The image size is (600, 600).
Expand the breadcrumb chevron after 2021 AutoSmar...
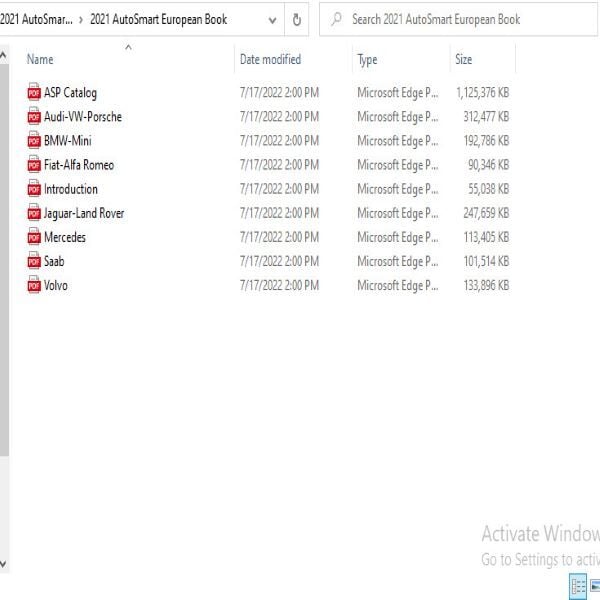[x=81, y=20]
